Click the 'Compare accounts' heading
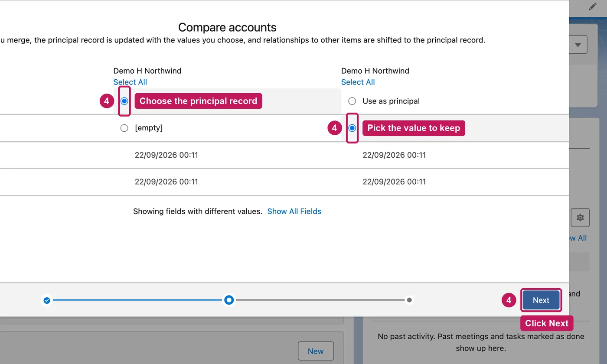Screen dimensions: 607x364 [227, 27]
